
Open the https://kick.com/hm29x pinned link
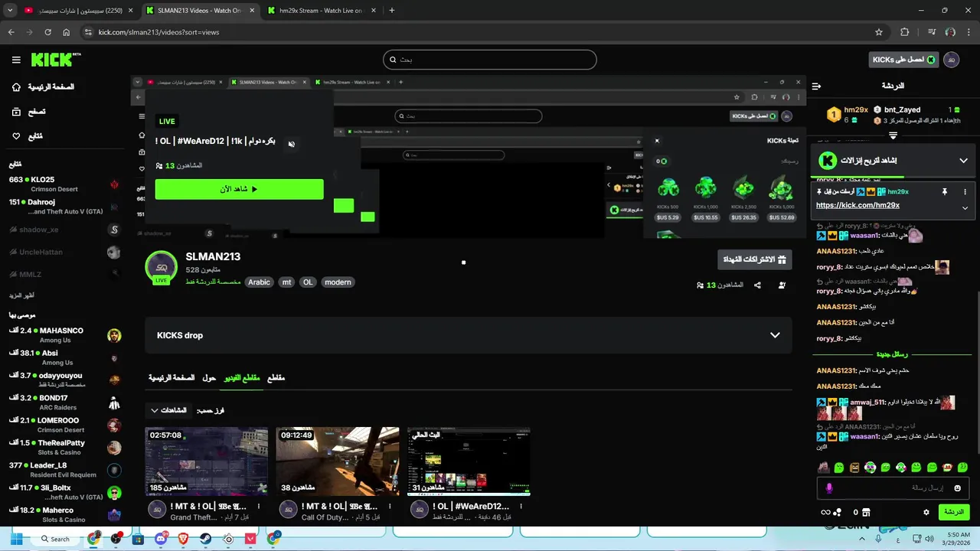(857, 205)
